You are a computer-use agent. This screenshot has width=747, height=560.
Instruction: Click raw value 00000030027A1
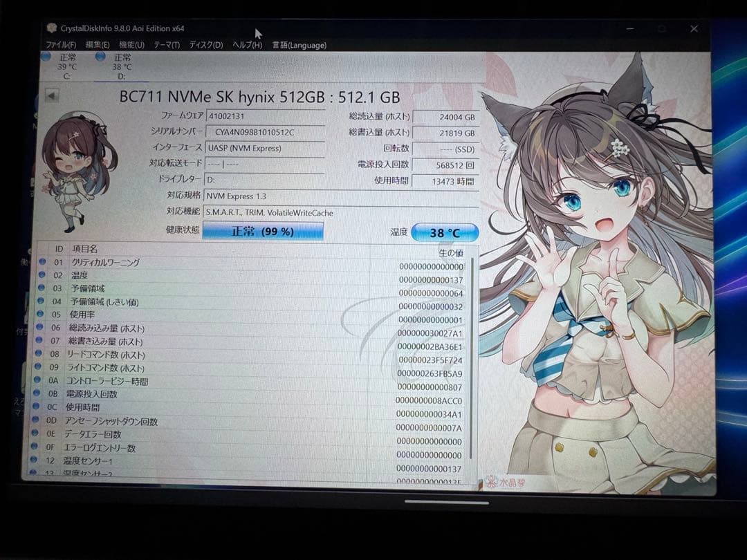click(430, 333)
